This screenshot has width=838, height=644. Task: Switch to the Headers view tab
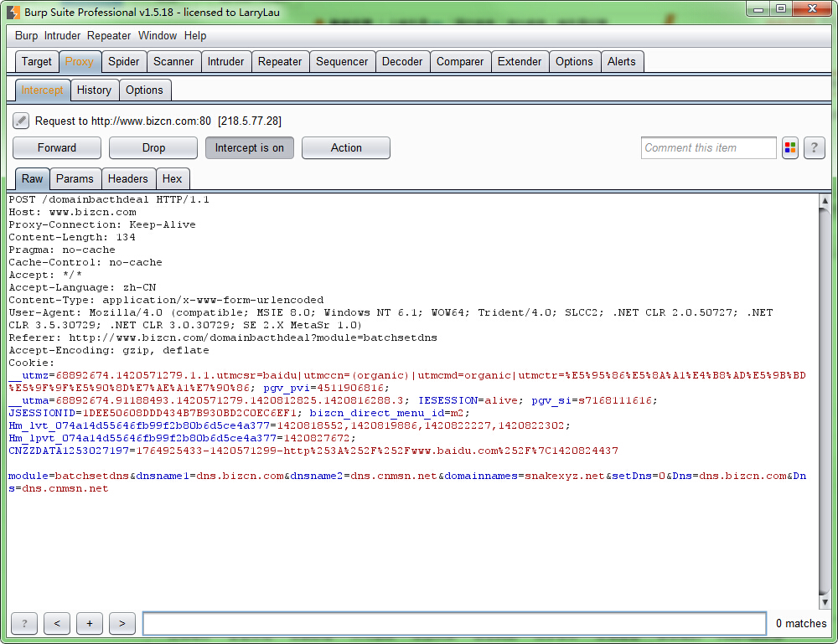click(127, 178)
